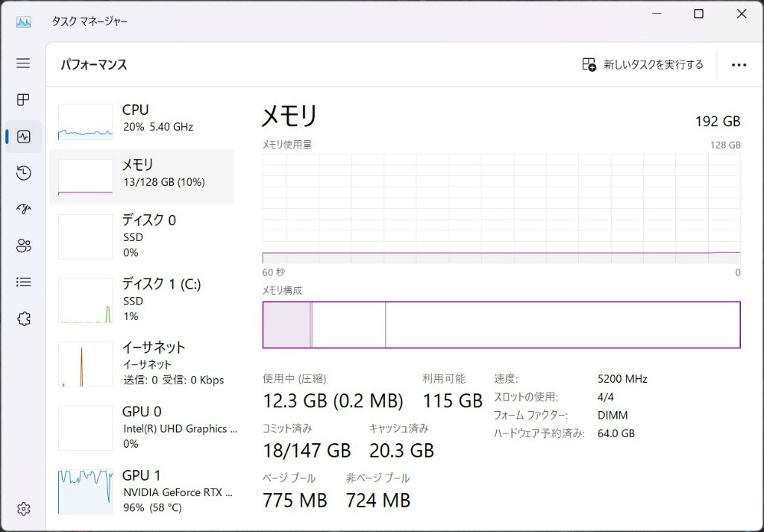Open the three-dot more options menu

click(x=739, y=65)
